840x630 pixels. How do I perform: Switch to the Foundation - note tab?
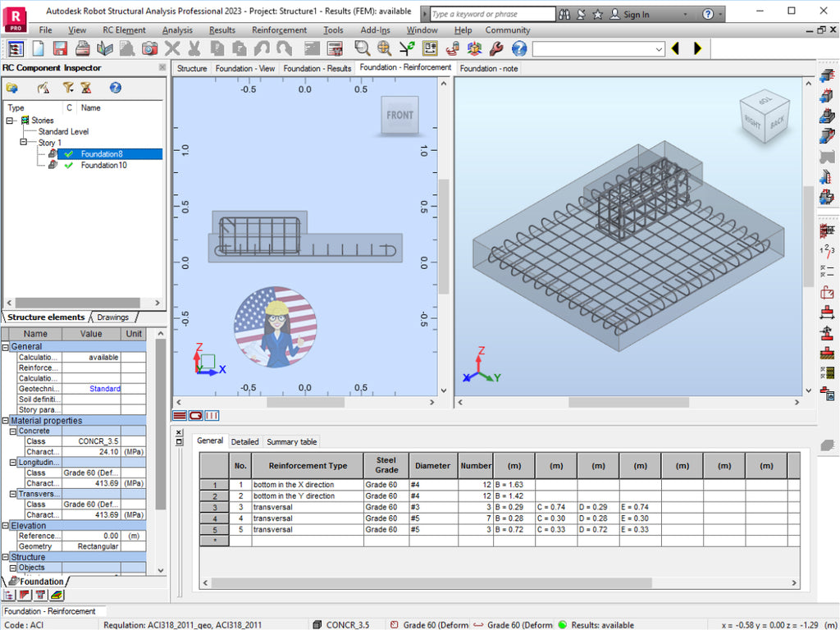(x=488, y=68)
